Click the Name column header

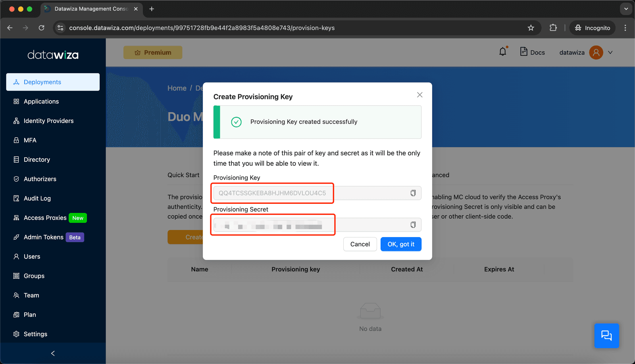(x=200, y=269)
